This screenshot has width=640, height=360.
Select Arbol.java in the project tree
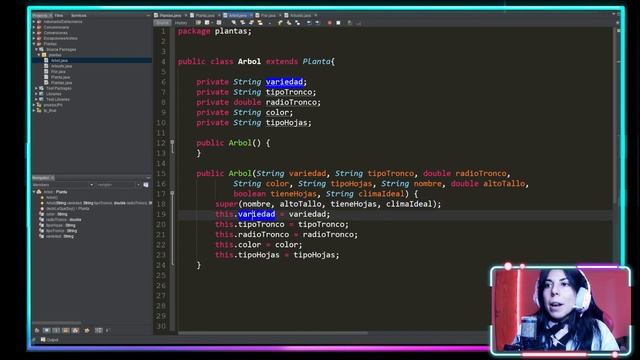pos(59,60)
